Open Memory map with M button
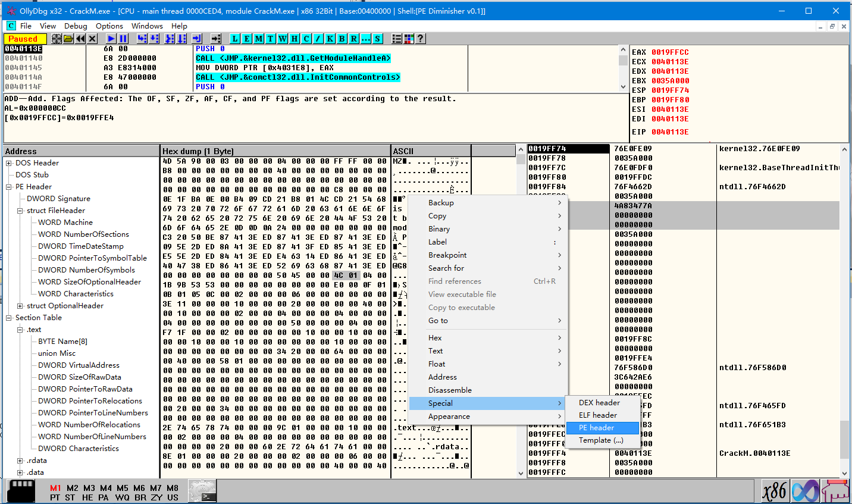 259,39
